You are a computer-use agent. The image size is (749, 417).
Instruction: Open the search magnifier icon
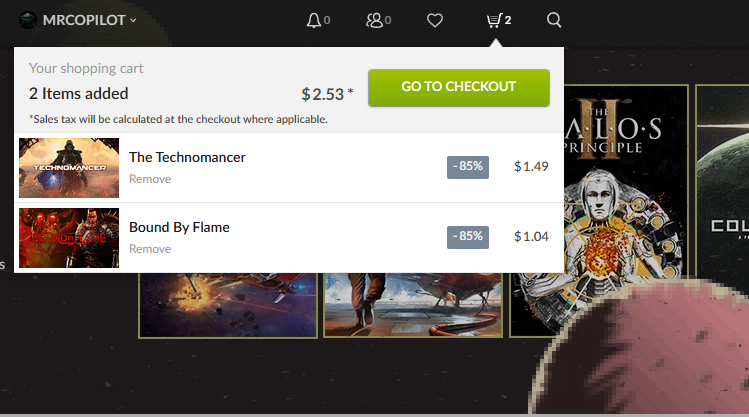[x=554, y=20]
